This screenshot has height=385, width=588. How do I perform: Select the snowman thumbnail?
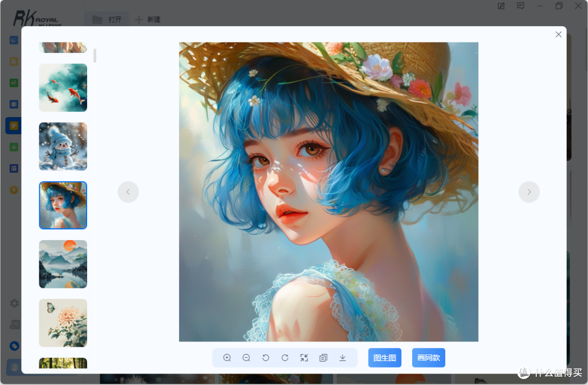[x=63, y=146]
